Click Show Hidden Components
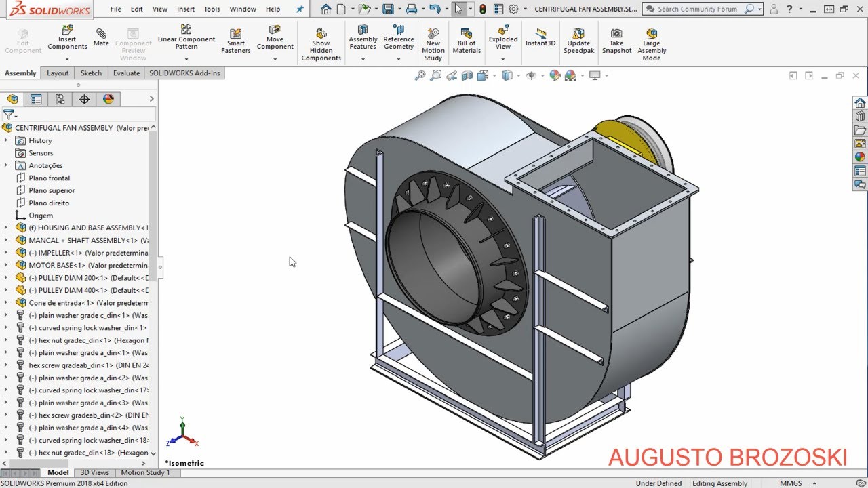Image resolution: width=868 pixels, height=488 pixels. [321, 45]
